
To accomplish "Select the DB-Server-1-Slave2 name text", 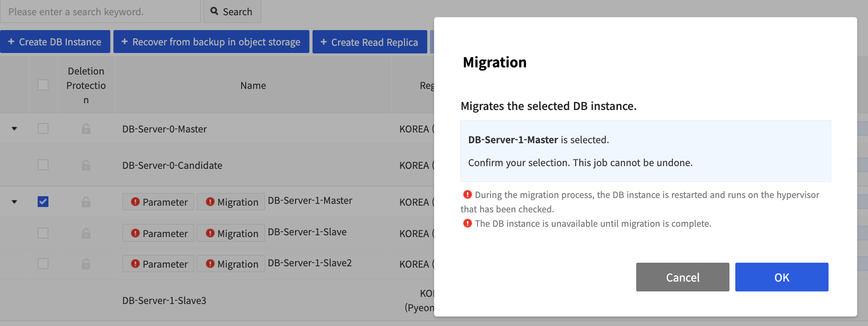I will [310, 263].
